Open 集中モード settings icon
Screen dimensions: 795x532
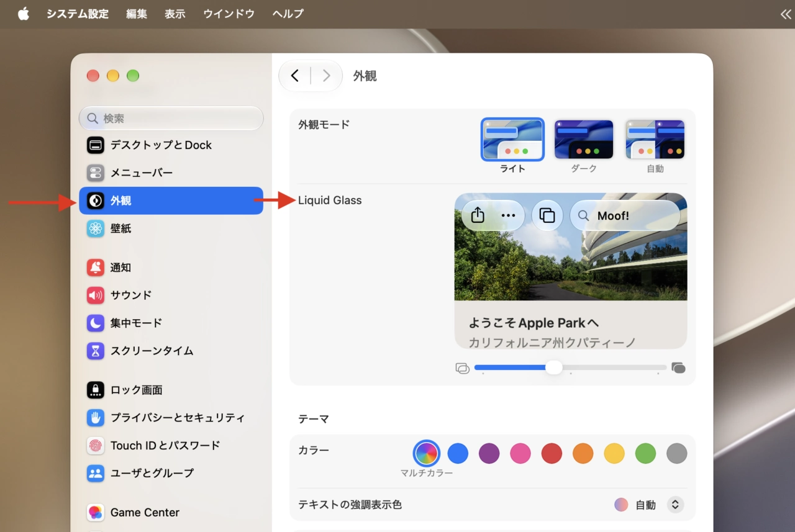click(x=95, y=323)
